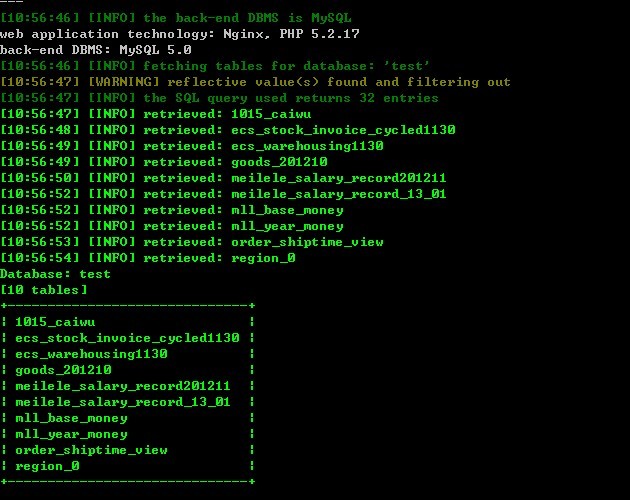Click the MySQL back-end DBMS info line
Image resolution: width=630 pixels, height=500 pixels.
176,18
